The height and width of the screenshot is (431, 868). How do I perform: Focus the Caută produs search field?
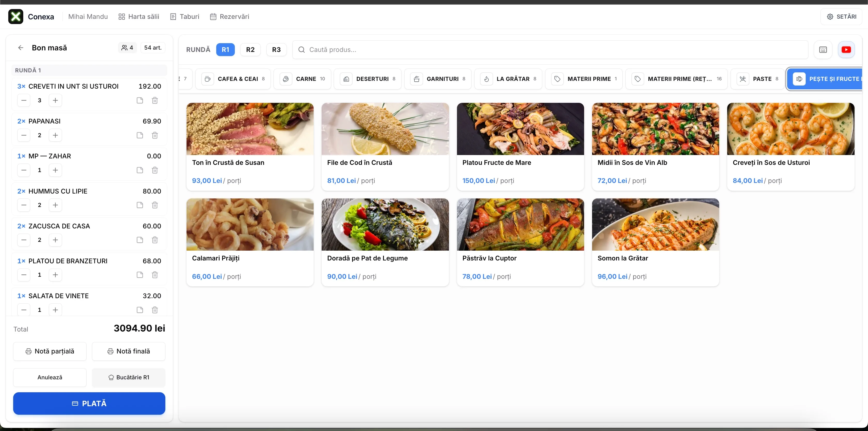(550, 50)
